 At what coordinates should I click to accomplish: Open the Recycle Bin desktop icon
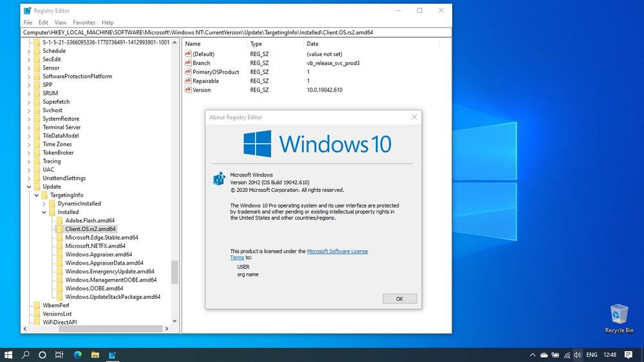(619, 318)
